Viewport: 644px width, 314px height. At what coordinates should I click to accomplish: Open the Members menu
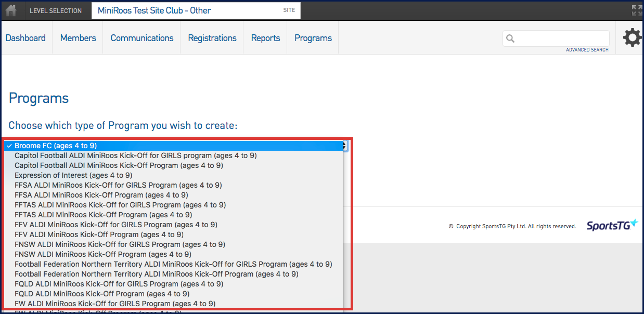coord(78,38)
